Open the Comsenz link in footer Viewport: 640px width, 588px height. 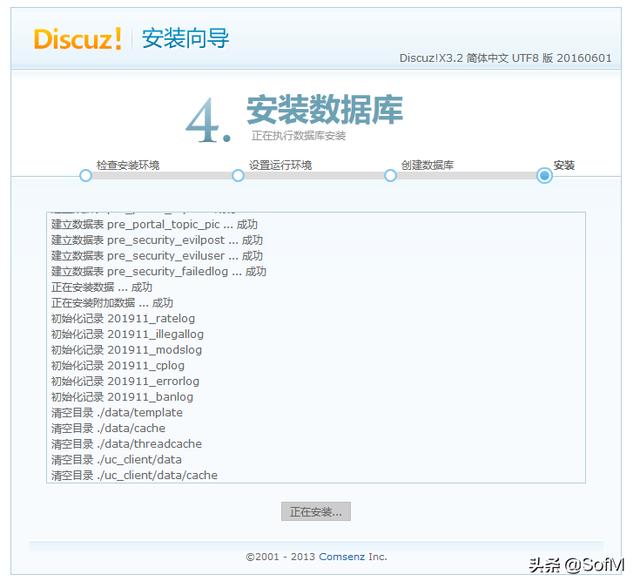[x=342, y=557]
